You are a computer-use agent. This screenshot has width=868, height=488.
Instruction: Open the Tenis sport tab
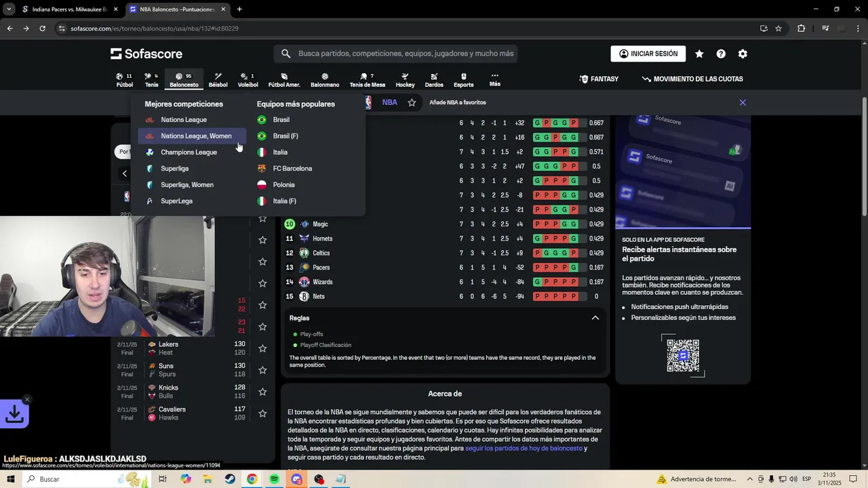[x=151, y=80]
